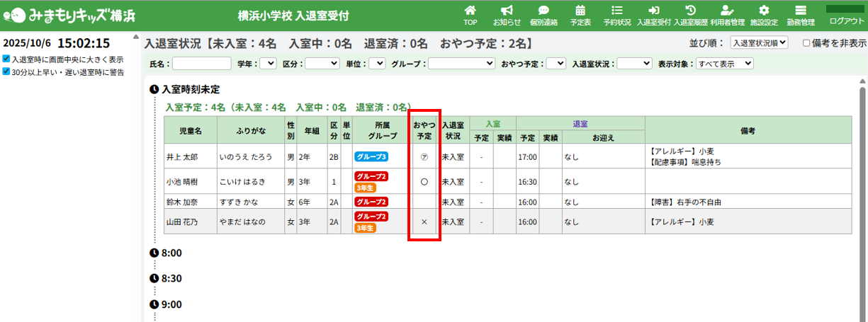Click the 氏名 search input field
Image resolution: width=868 pixels, height=322 pixels.
202,64
